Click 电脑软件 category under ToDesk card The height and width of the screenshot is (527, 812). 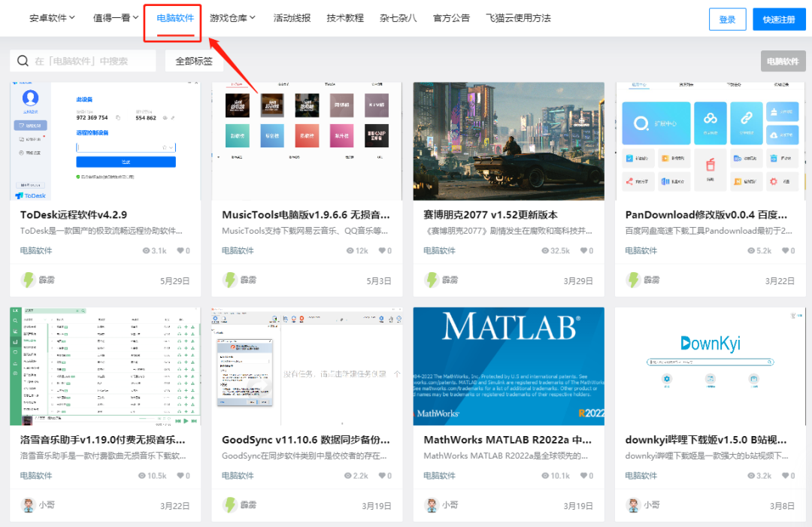[x=36, y=250]
